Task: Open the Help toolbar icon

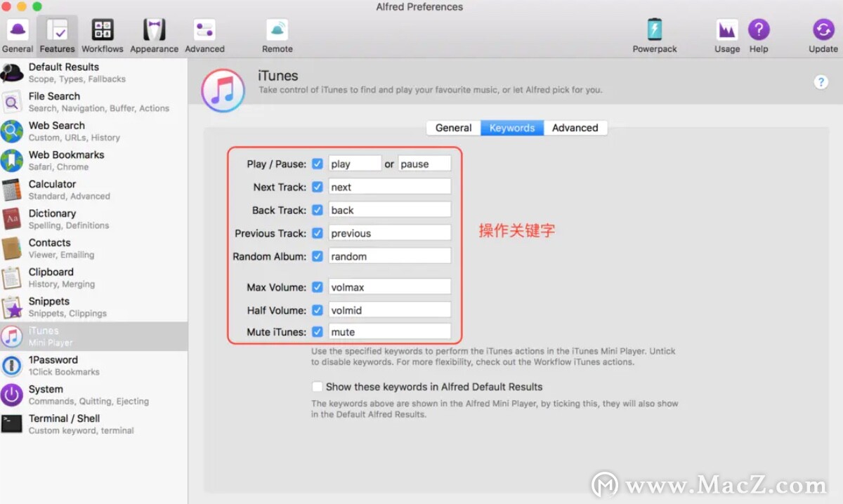Action: pos(759,36)
